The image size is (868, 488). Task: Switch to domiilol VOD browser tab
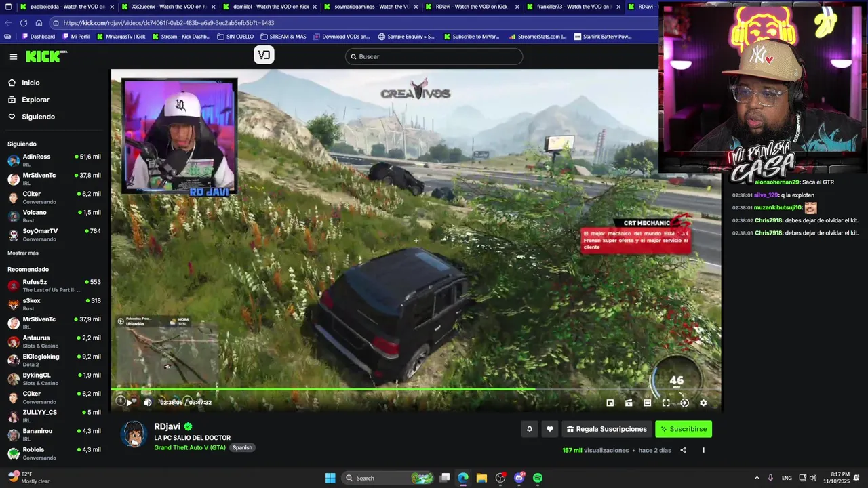point(269,7)
